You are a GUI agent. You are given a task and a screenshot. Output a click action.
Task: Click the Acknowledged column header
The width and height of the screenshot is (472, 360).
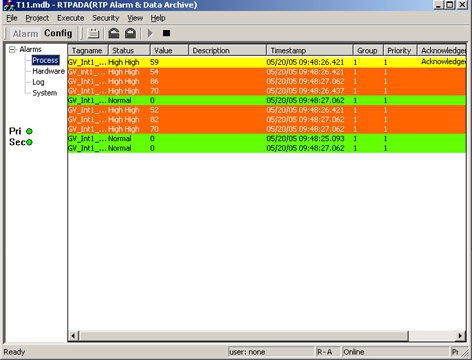click(442, 50)
